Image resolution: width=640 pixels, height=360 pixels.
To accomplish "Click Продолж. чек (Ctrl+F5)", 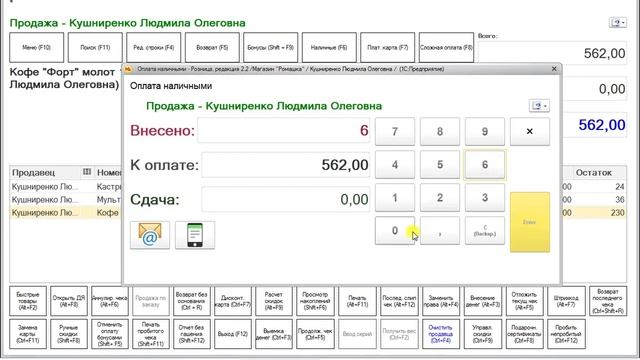I will [x=315, y=334].
